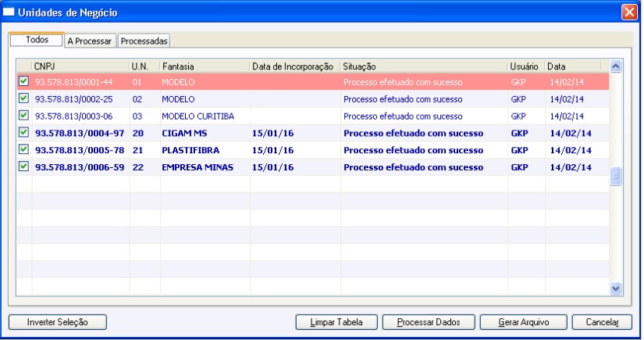Click U.N. value 21
Image resolution: width=644 pixels, height=340 pixels.
[x=138, y=150]
